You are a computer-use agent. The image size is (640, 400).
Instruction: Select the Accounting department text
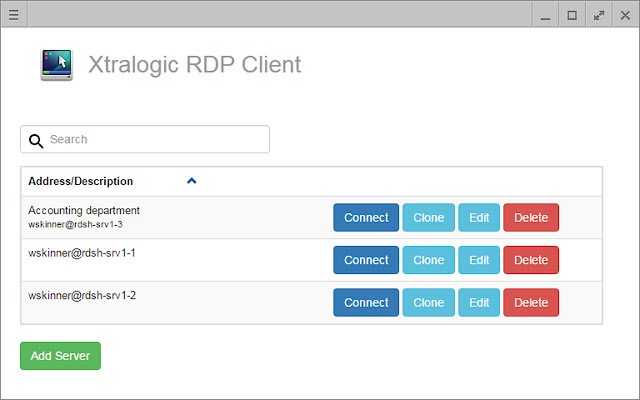click(x=84, y=211)
